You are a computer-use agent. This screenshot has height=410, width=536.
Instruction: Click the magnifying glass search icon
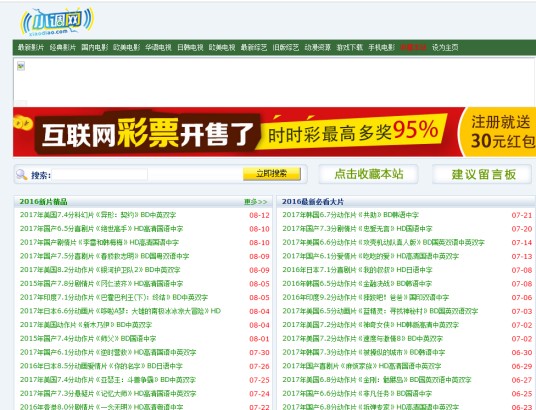pos(22,174)
